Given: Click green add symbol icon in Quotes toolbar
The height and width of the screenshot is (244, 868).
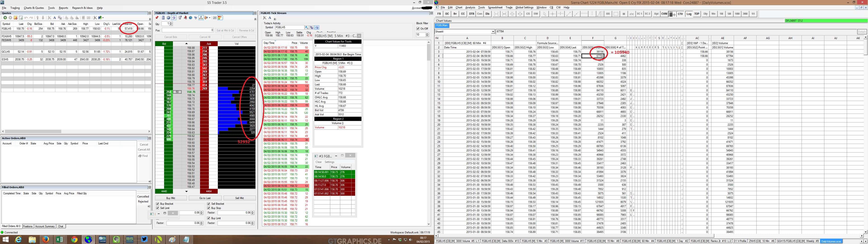Looking at the screenshot, I should [5, 18].
